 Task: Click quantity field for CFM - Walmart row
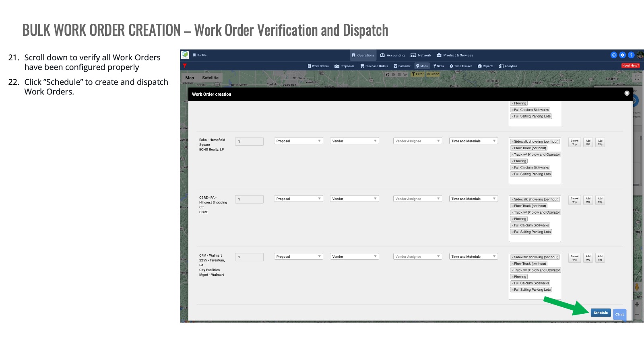point(249,257)
